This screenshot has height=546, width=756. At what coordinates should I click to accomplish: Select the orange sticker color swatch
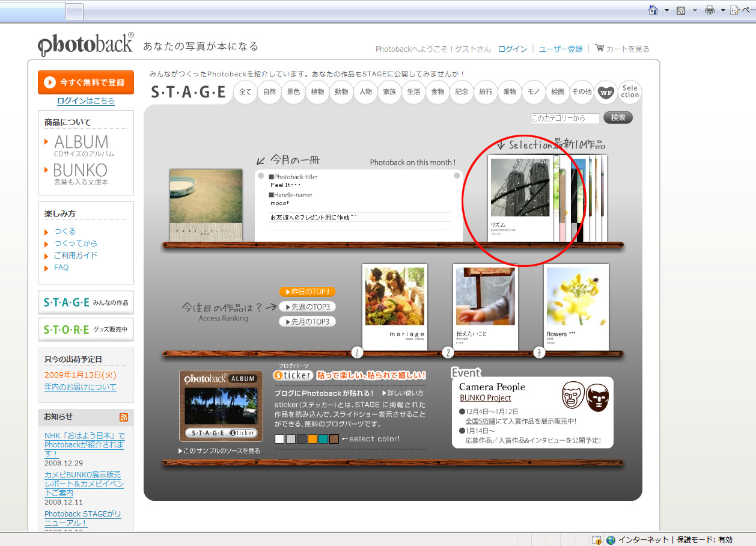tap(312, 439)
